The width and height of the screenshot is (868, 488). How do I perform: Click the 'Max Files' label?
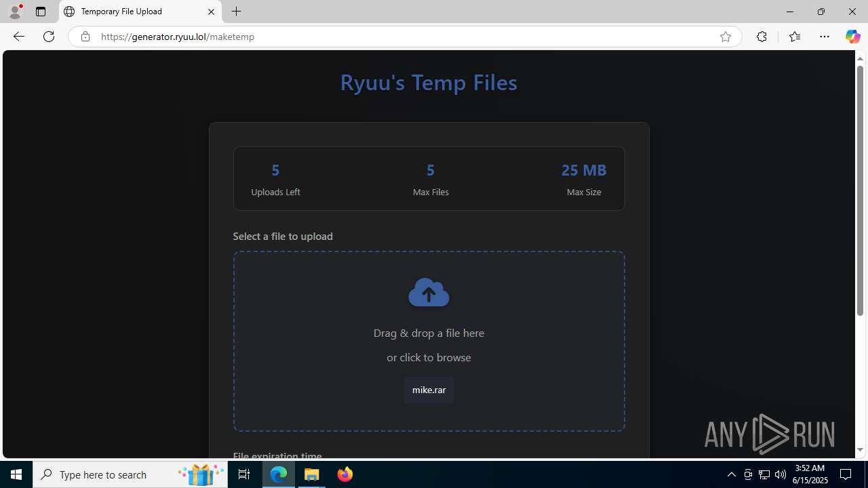431,192
